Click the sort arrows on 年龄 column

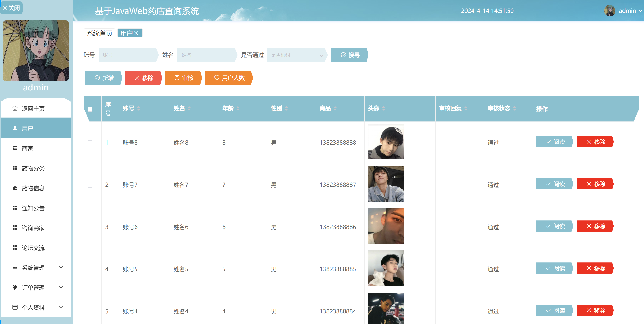point(238,108)
